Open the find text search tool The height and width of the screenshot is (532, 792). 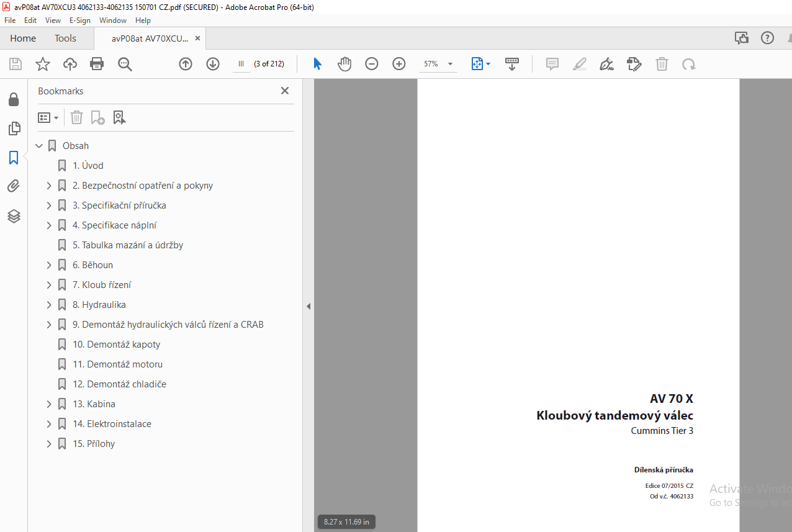point(125,64)
